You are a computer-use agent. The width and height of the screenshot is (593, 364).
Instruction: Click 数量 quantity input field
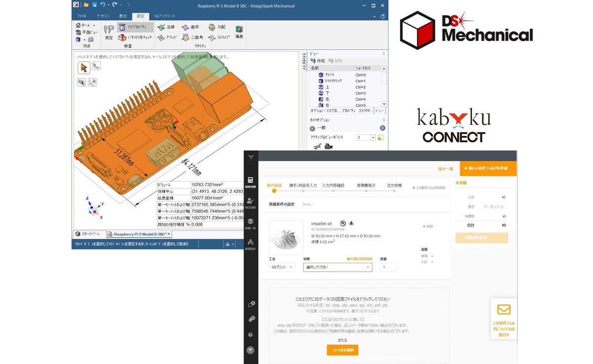pyautogui.click(x=388, y=267)
